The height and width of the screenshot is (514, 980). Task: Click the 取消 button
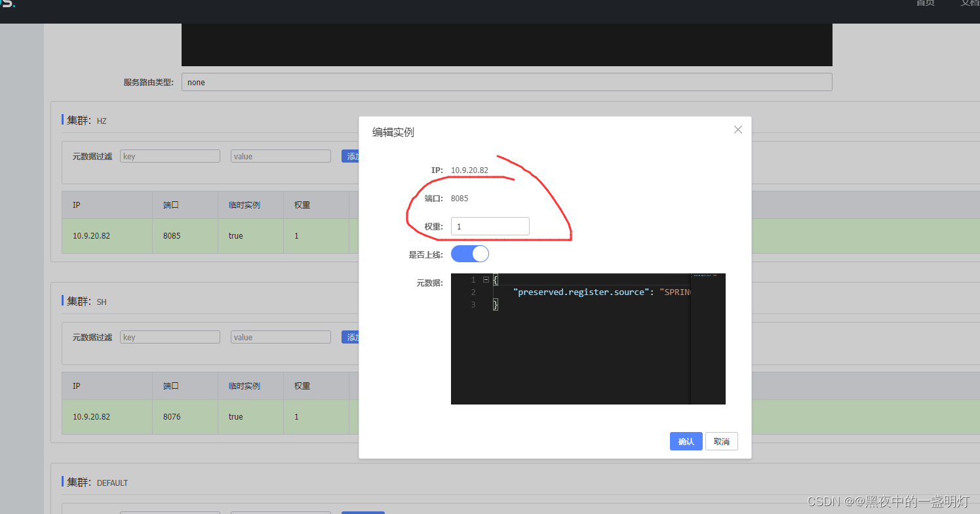pos(722,441)
